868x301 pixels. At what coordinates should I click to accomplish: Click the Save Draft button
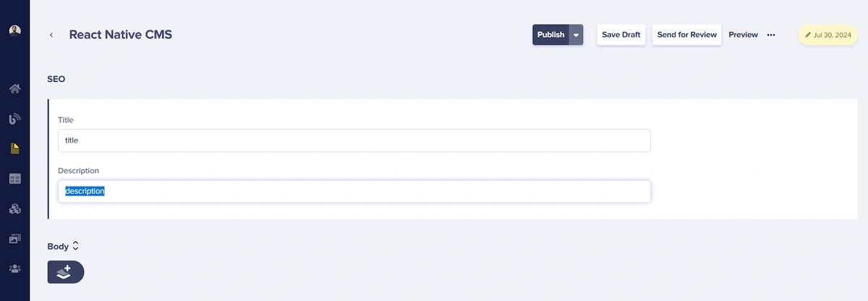(x=621, y=35)
